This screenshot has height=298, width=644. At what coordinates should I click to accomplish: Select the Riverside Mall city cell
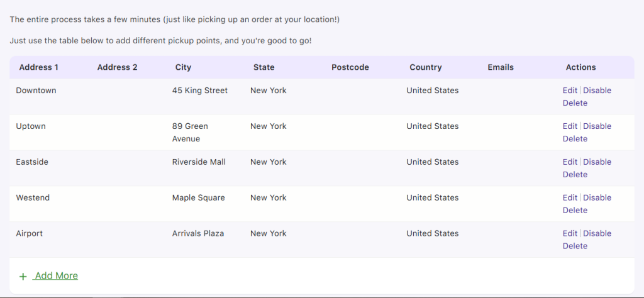click(x=199, y=162)
